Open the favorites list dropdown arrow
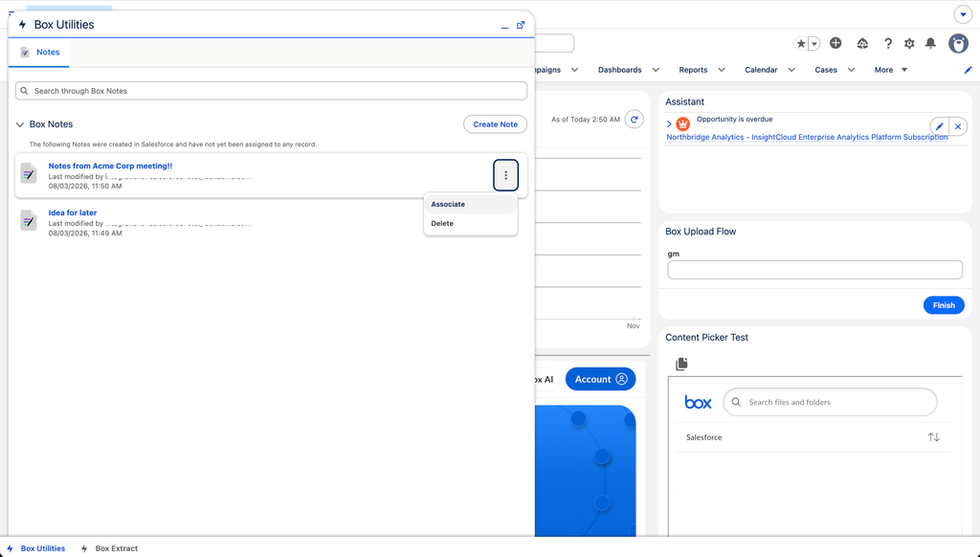This screenshot has height=557, width=980. pyautogui.click(x=814, y=44)
